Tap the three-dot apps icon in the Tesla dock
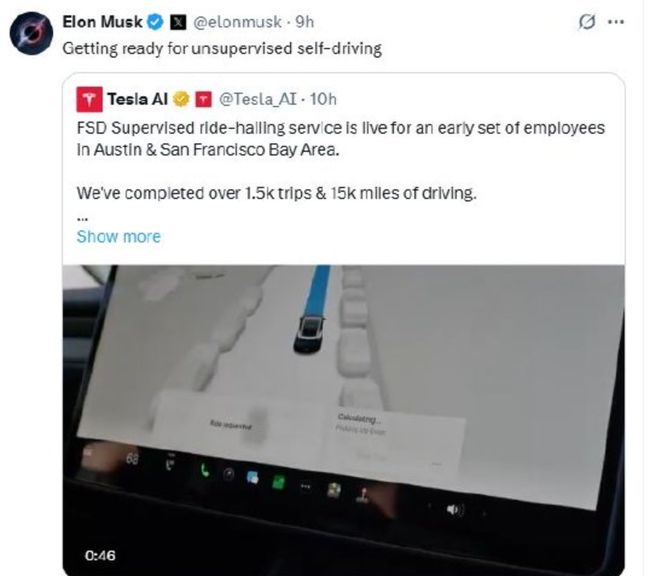 tap(306, 486)
